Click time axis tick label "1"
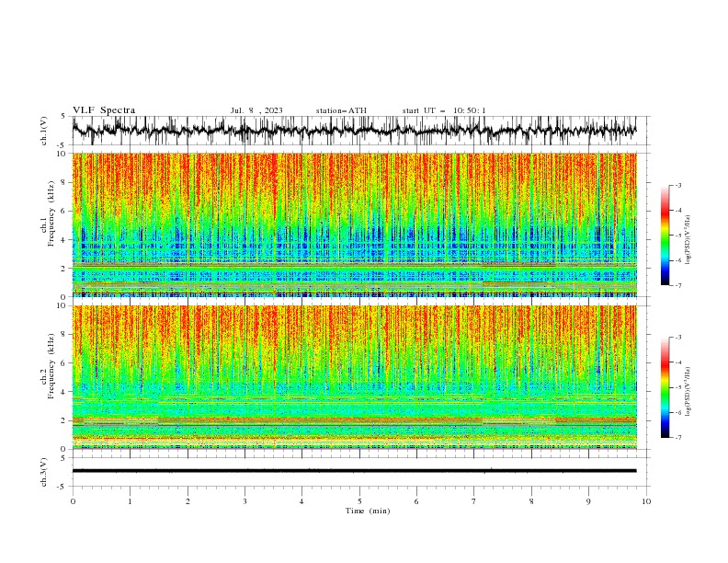The height and width of the screenshot is (563, 728). click(130, 501)
